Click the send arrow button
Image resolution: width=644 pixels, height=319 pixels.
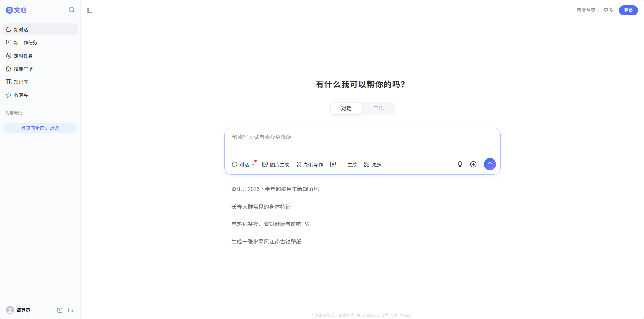(x=490, y=164)
